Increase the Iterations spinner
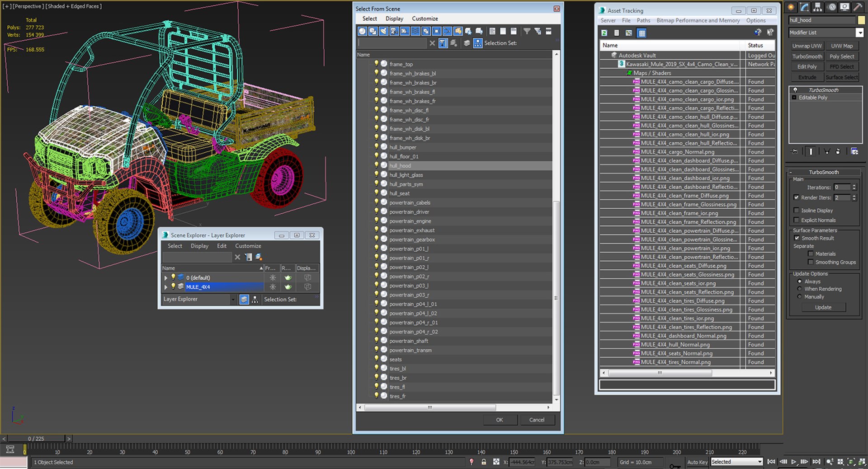 [x=854, y=185]
